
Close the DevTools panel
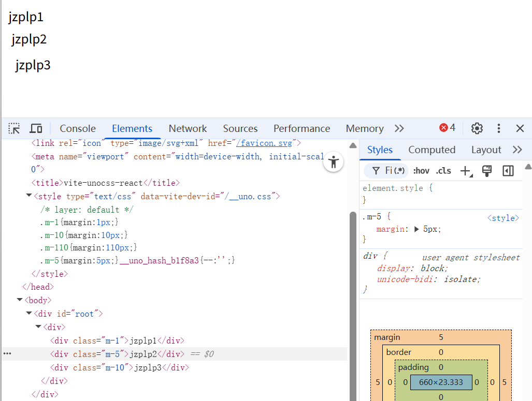coord(520,128)
